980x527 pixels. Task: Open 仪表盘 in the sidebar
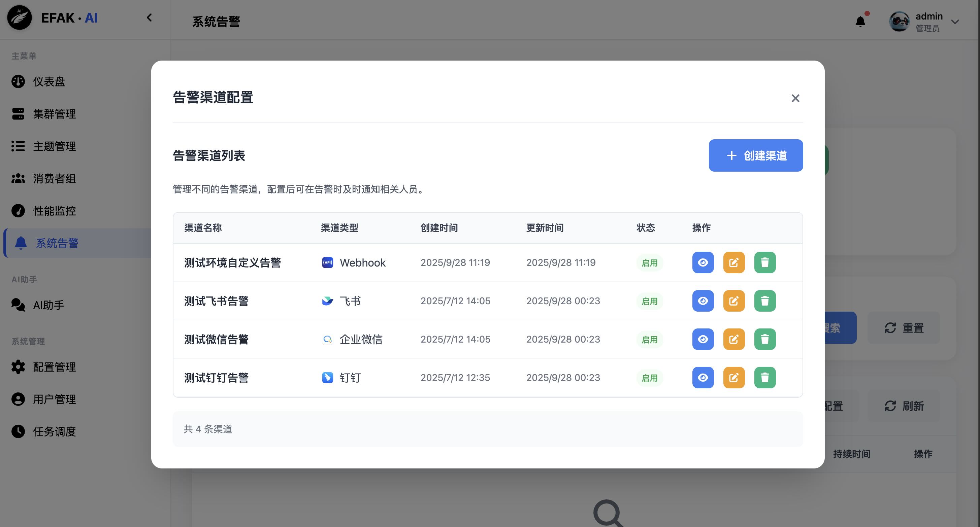pyautogui.click(x=49, y=81)
